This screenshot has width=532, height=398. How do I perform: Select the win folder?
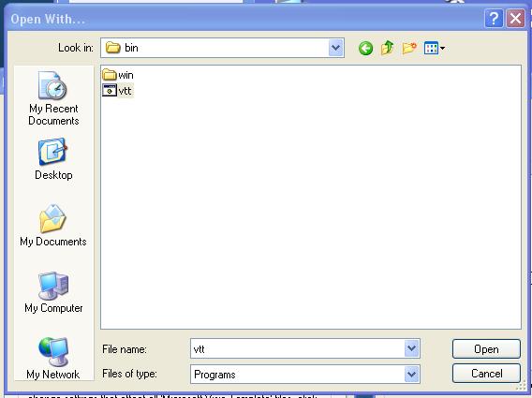[118, 74]
